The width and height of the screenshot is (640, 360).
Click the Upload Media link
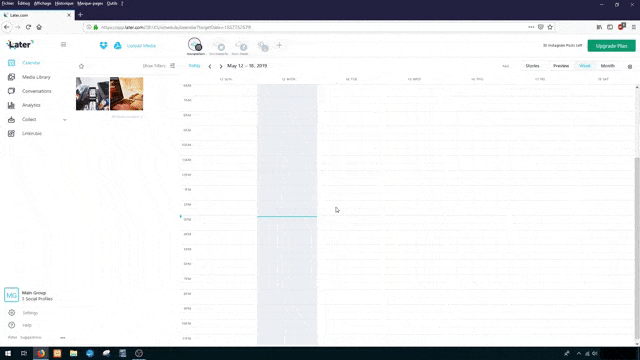tap(141, 46)
